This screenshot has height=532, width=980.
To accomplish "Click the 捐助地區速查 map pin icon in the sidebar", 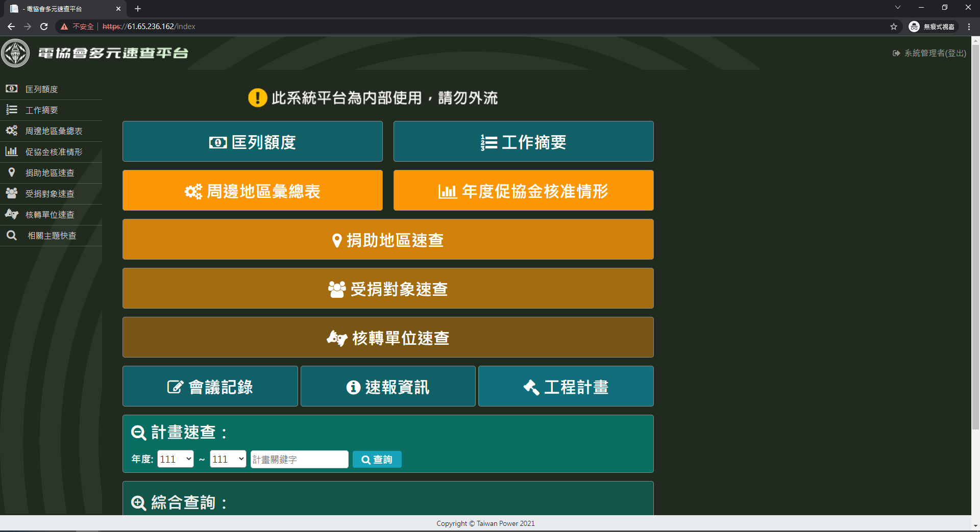I will (x=12, y=172).
